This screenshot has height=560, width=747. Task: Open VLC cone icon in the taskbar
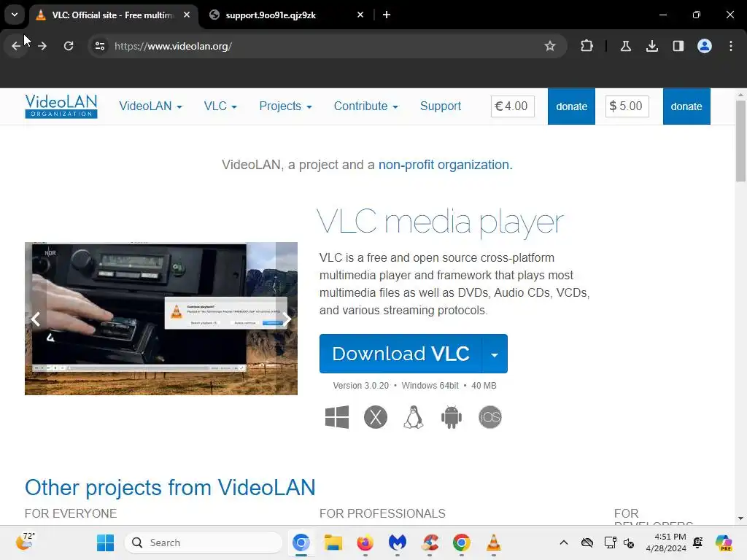494,542
